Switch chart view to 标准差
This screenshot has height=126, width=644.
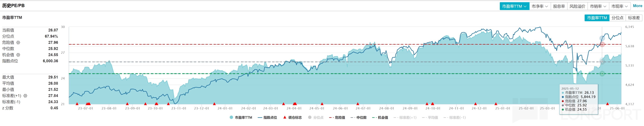[x=634, y=18]
